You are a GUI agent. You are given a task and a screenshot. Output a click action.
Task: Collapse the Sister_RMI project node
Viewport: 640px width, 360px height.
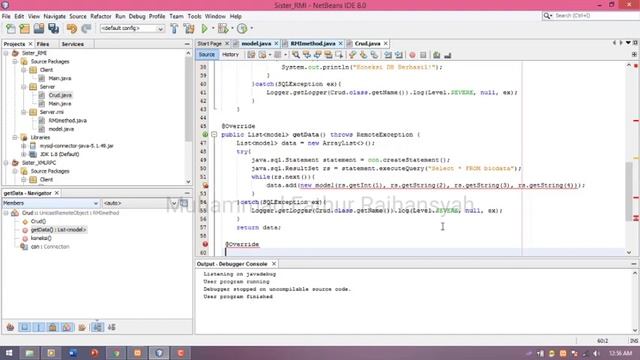(6, 53)
